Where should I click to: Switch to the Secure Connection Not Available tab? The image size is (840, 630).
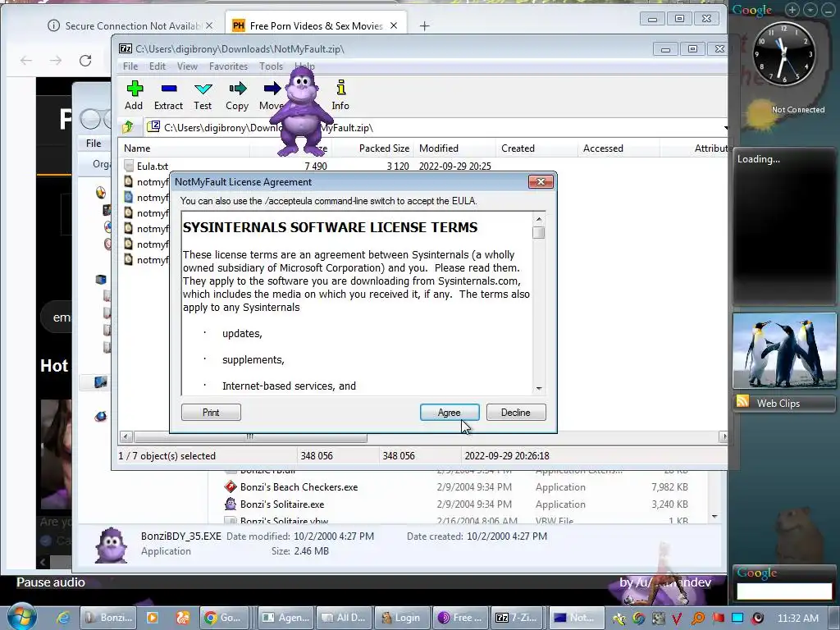coord(130,25)
